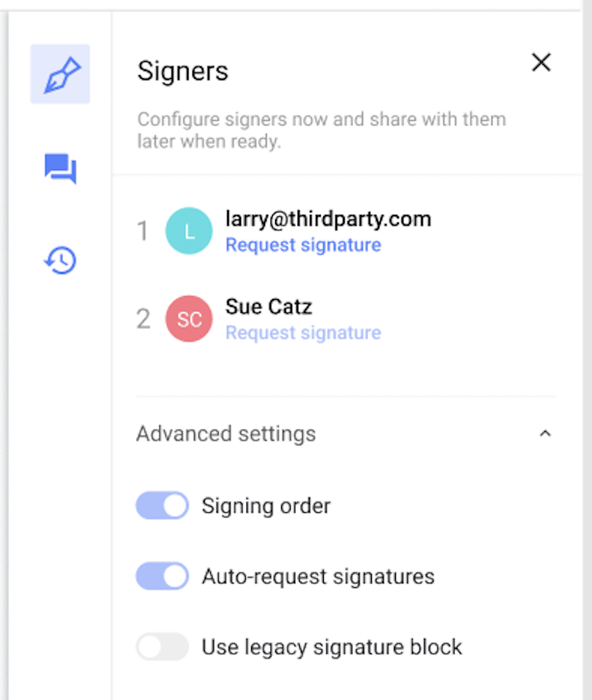Open the version history clock icon
The height and width of the screenshot is (700, 592).
point(60,260)
